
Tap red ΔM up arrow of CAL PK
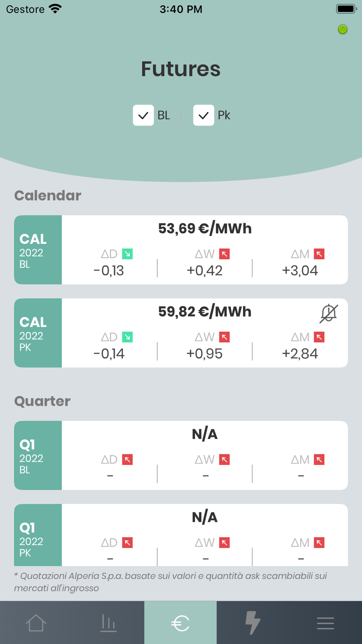pyautogui.click(x=319, y=337)
